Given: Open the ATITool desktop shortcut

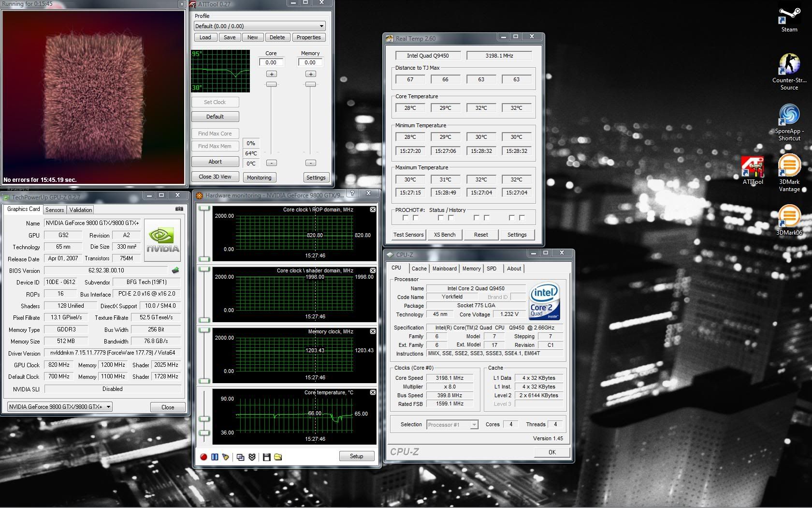Looking at the screenshot, I should (x=753, y=170).
